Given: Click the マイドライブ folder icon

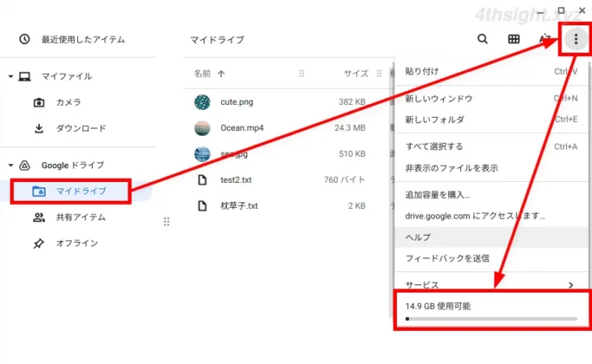Looking at the screenshot, I should tap(39, 191).
